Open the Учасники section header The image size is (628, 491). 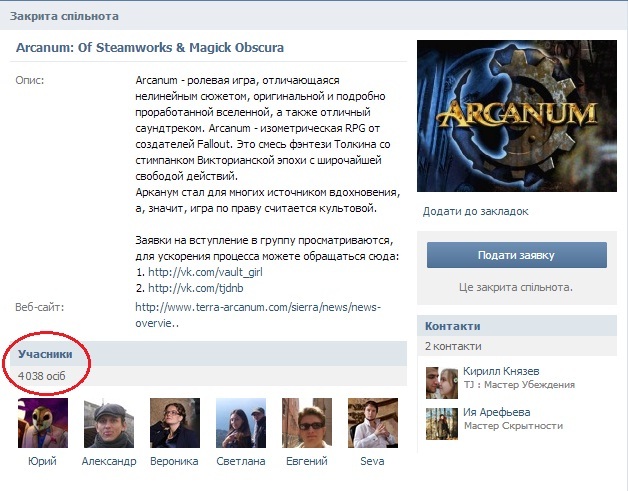coord(208,354)
